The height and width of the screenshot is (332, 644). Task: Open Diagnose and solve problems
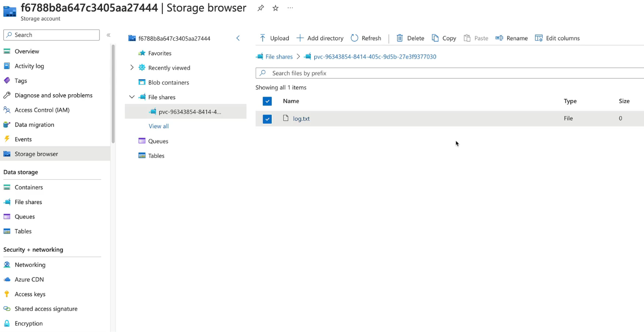pyautogui.click(x=53, y=95)
